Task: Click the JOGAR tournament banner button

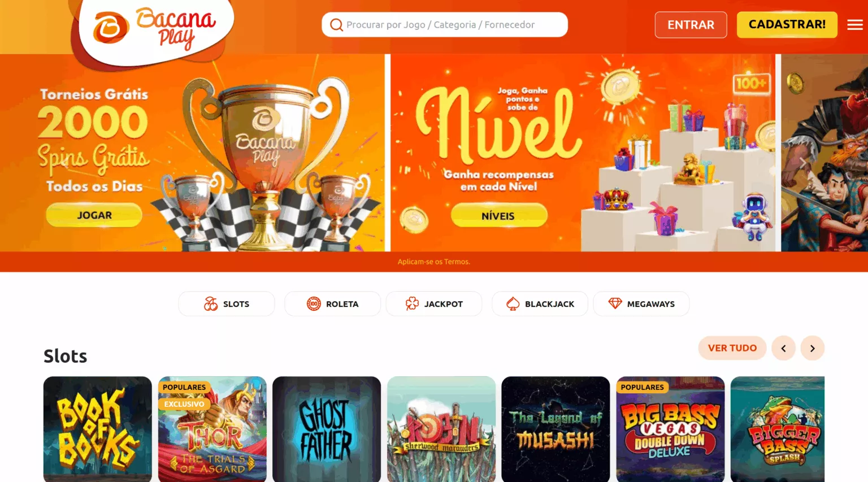Action: tap(94, 215)
